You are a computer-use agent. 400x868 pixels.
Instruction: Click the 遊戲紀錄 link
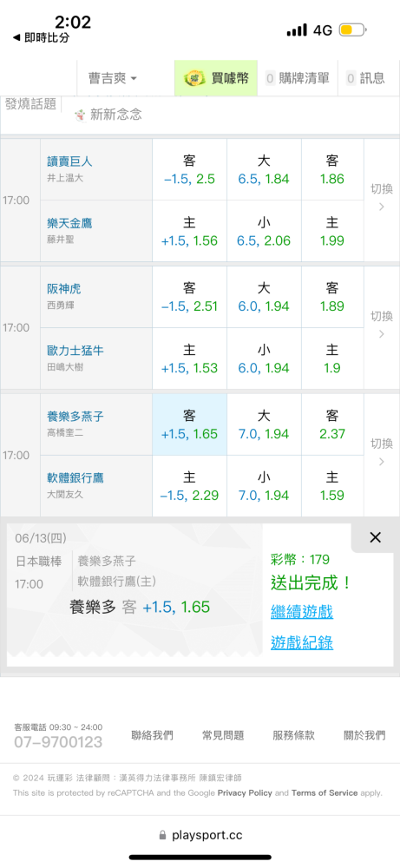302,642
